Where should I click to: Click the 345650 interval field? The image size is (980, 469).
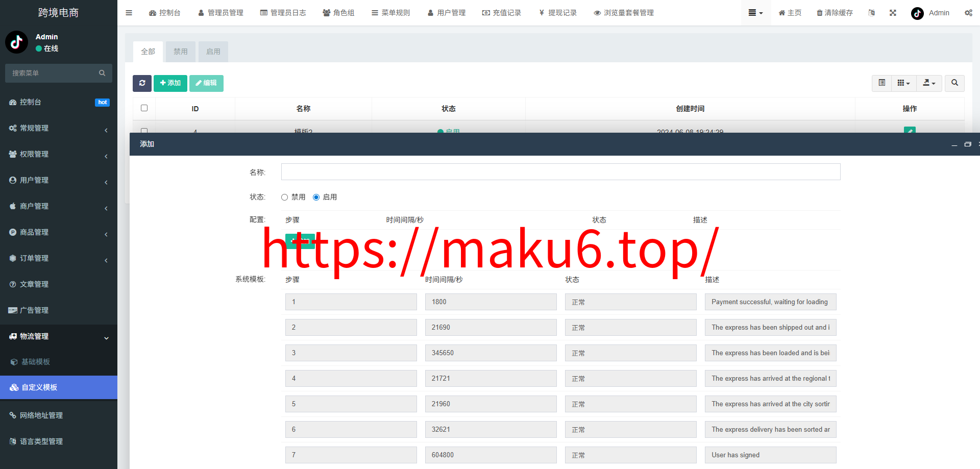(x=491, y=353)
